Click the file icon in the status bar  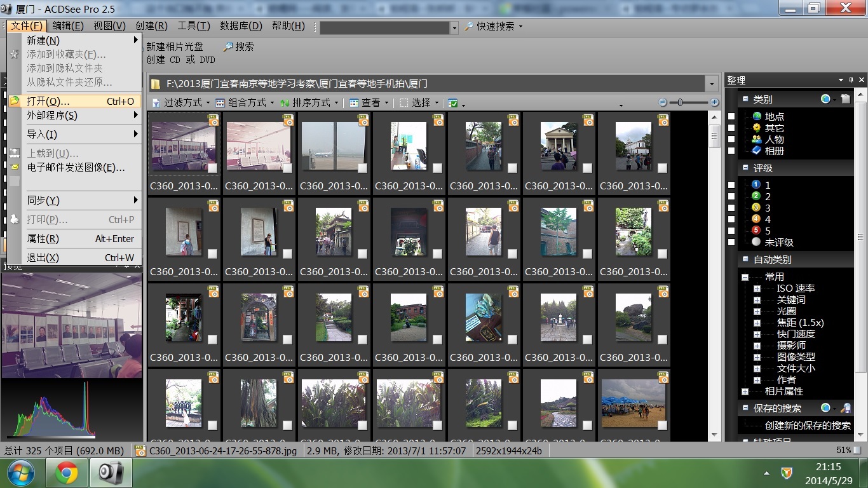coord(141,451)
